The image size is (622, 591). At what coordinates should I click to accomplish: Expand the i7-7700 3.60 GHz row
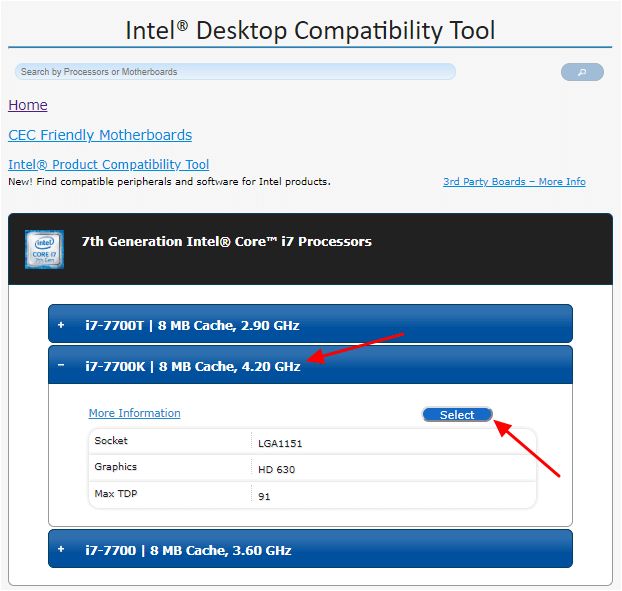[x=310, y=549]
